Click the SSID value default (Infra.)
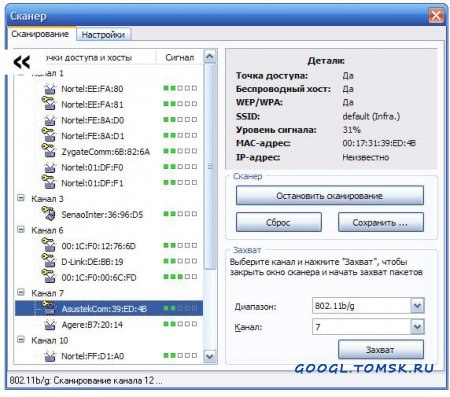The height and width of the screenshot is (397, 450). [x=371, y=116]
